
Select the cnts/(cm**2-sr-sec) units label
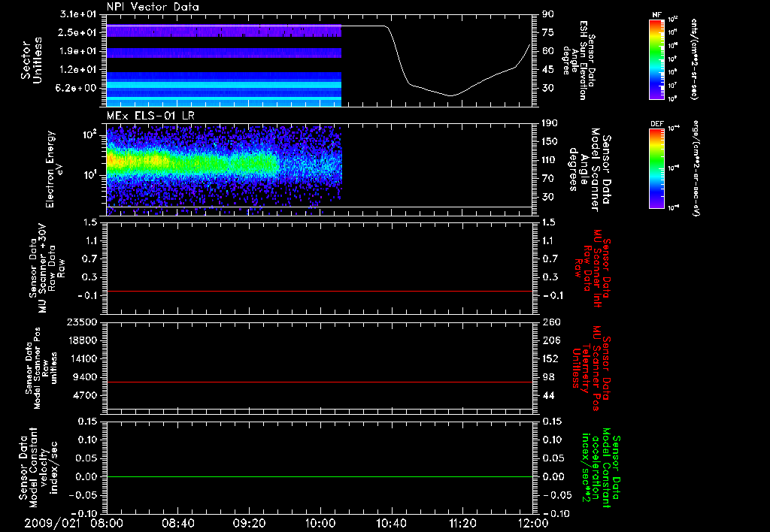pyautogui.click(x=694, y=59)
